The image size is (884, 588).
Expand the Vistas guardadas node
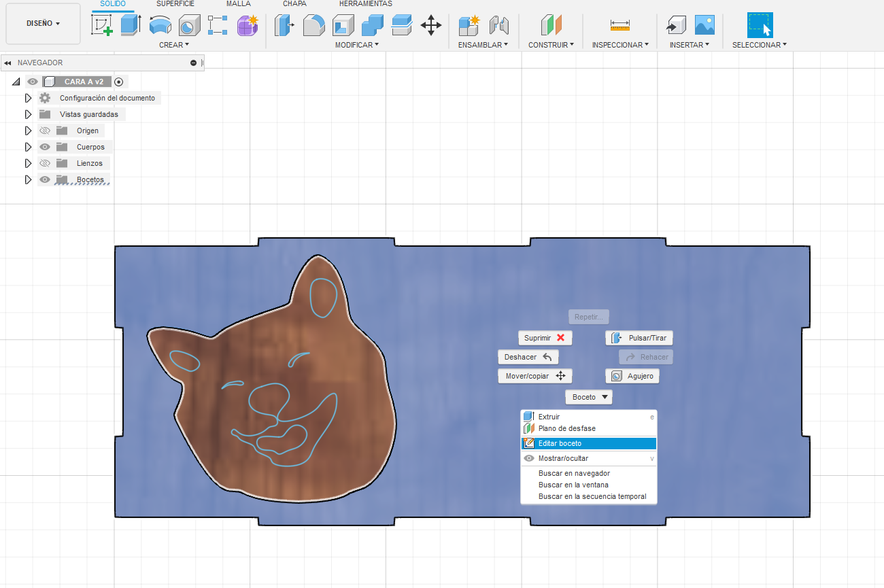point(29,114)
